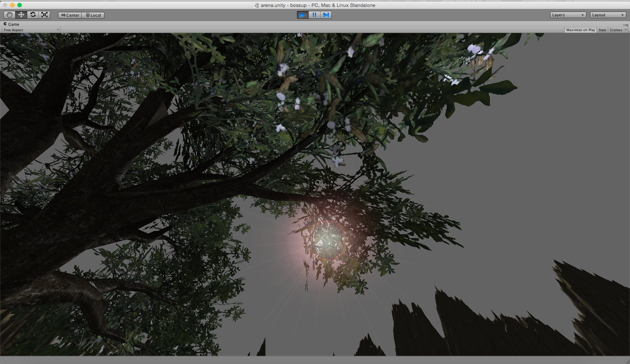Toggle Local handle rotation button
Screen dimensions: 630x364
tap(93, 15)
